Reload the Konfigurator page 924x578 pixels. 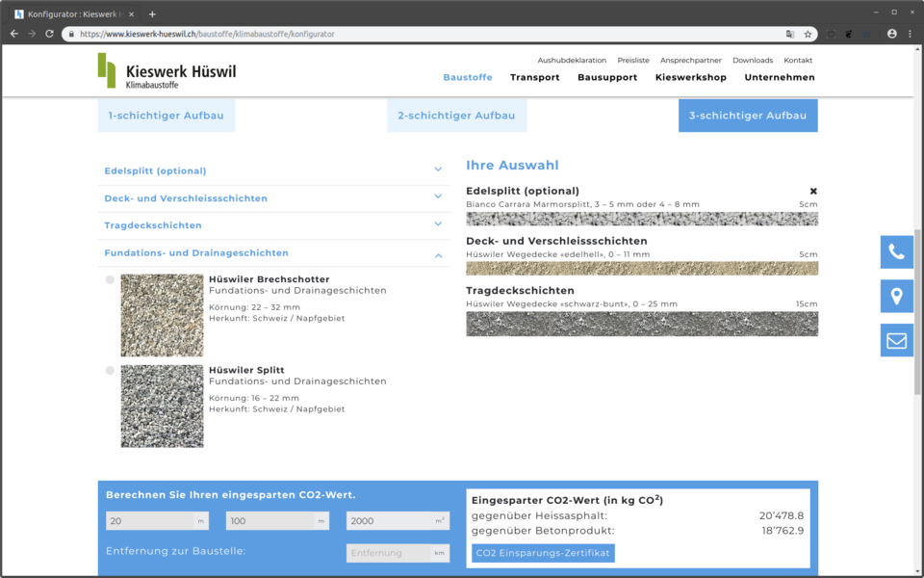coord(49,35)
